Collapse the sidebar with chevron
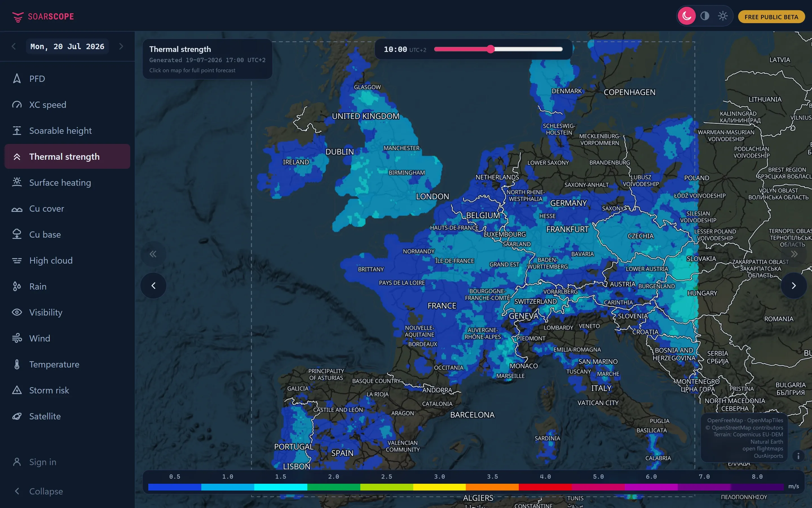 click(17, 491)
